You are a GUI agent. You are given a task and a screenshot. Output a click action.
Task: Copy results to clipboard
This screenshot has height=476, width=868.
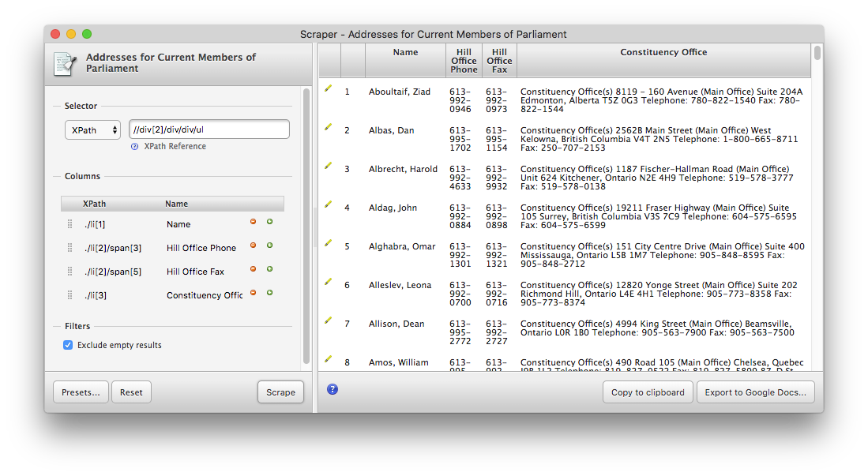point(648,392)
